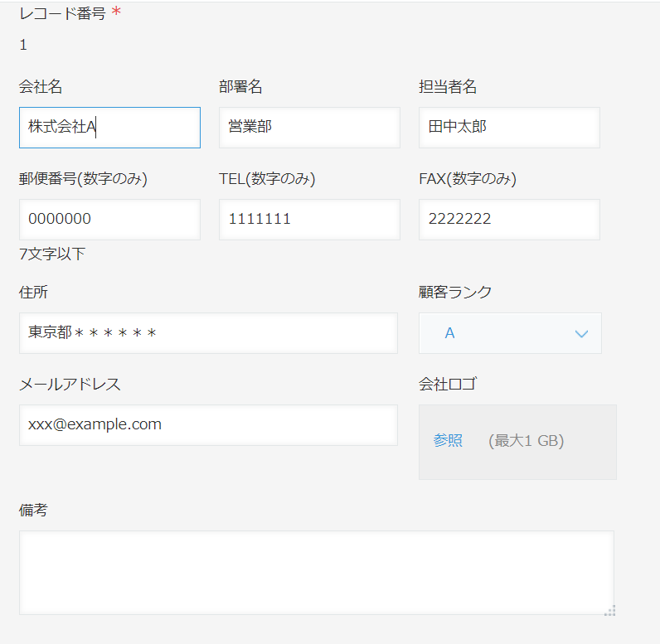Click the dropdown chevron arrow in 顧客ランク
660x644 pixels.
point(581,334)
